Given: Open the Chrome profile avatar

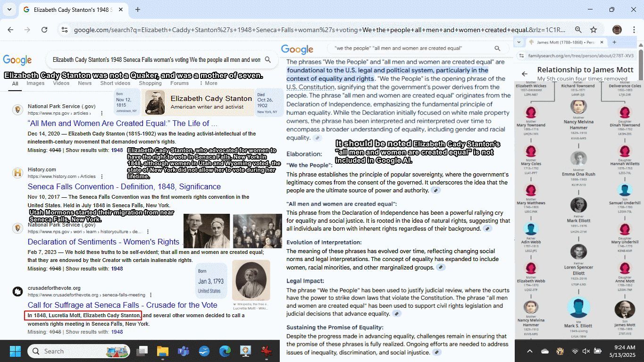Looking at the screenshot, I should click(617, 30).
